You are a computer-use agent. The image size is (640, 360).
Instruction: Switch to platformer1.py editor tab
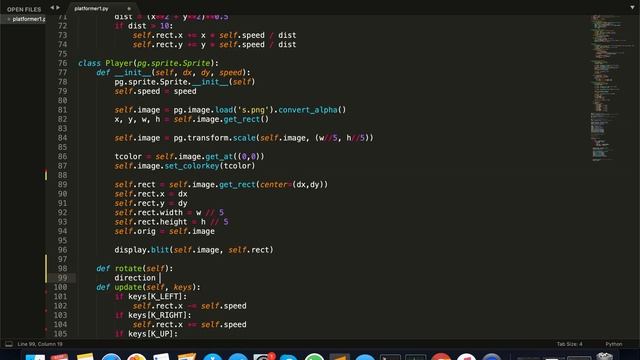[91, 8]
